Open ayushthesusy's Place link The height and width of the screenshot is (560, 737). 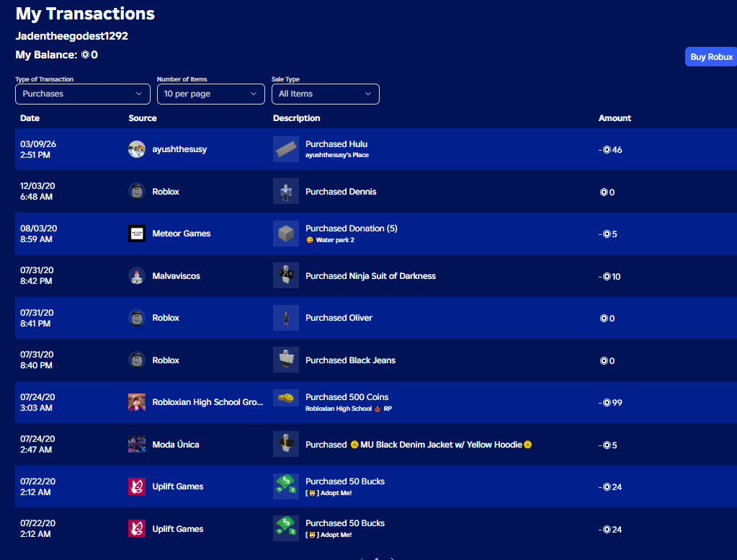[x=337, y=155]
